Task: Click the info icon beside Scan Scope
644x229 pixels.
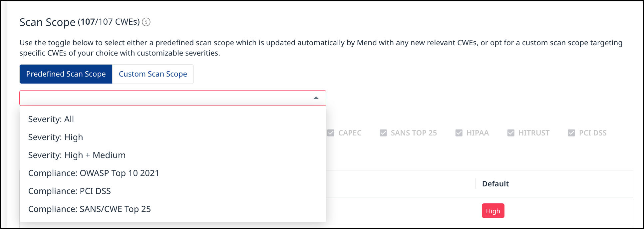Action: point(146,22)
